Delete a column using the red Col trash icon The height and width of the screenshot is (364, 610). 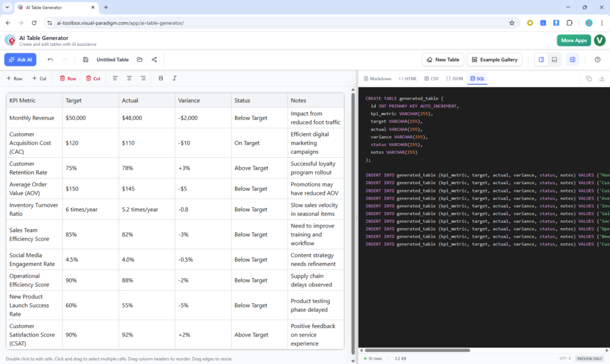tap(93, 78)
